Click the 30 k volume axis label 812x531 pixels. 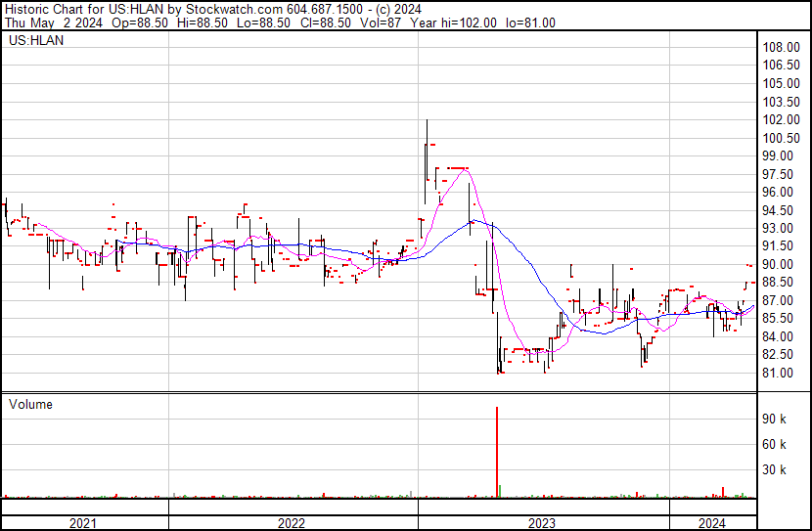(x=776, y=469)
